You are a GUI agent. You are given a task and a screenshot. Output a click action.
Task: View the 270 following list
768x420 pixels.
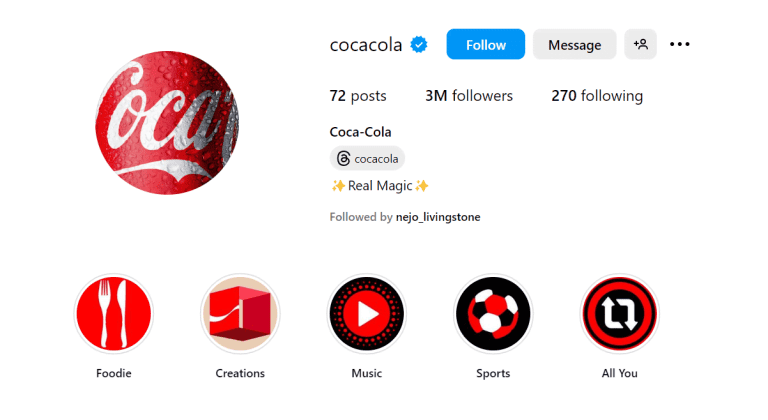point(597,96)
